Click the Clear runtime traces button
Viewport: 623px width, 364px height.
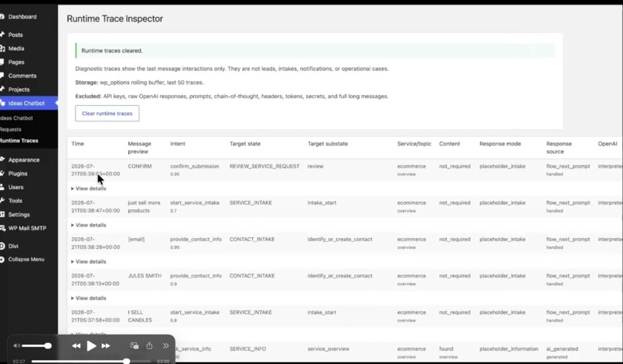[107, 114]
